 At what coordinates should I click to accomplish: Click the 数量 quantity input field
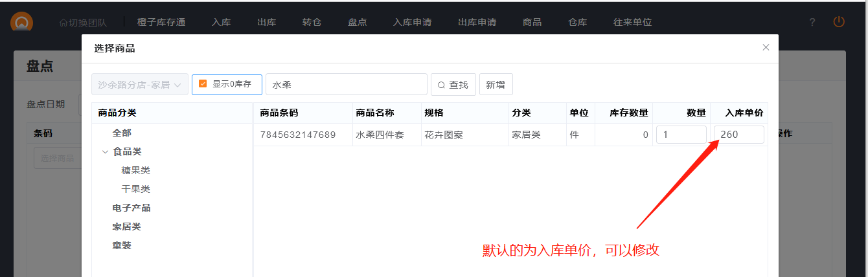click(681, 135)
